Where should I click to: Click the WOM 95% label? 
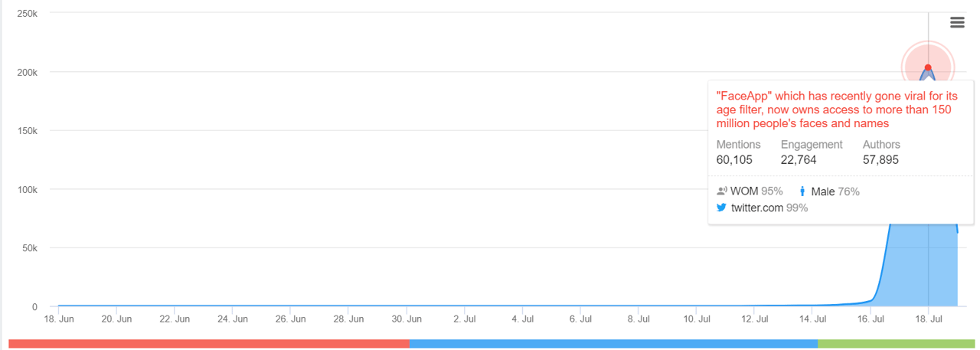click(757, 191)
